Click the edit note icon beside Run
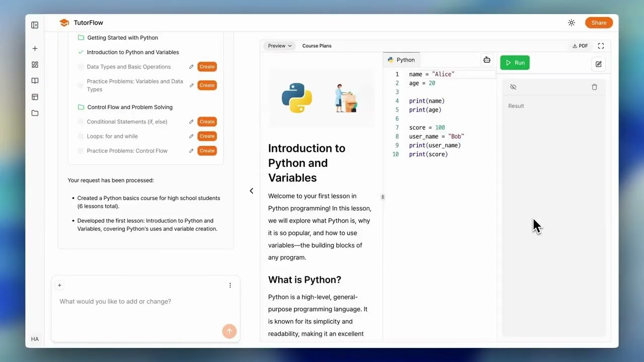The width and height of the screenshot is (644, 362). click(598, 64)
